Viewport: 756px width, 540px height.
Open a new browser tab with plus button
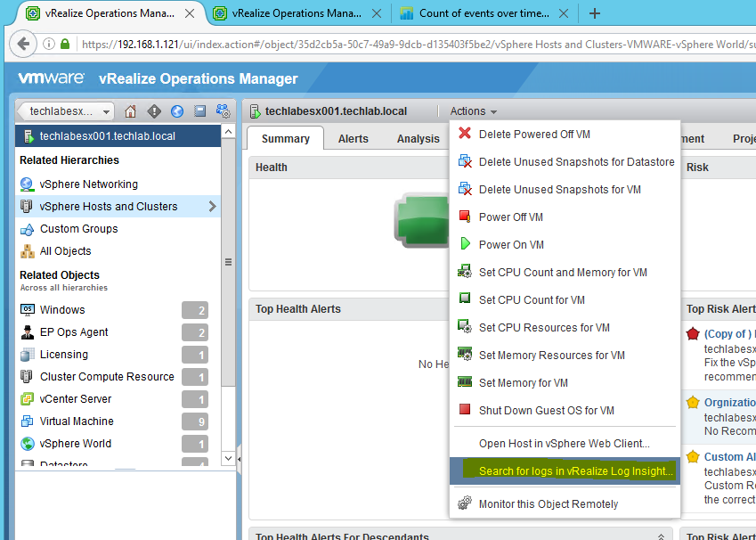[x=595, y=13]
